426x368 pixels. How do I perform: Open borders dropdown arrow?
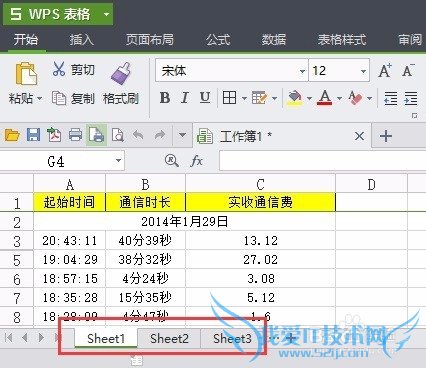[x=244, y=98]
